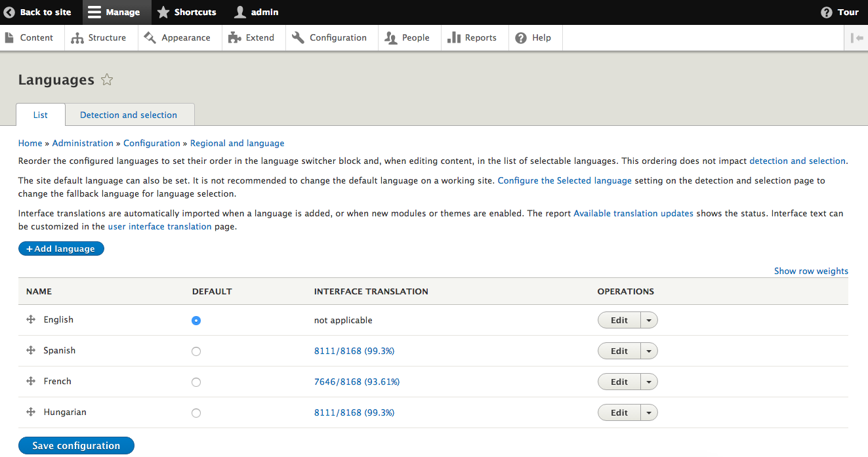Click the drag handle icon for Hungarian

pyautogui.click(x=30, y=412)
